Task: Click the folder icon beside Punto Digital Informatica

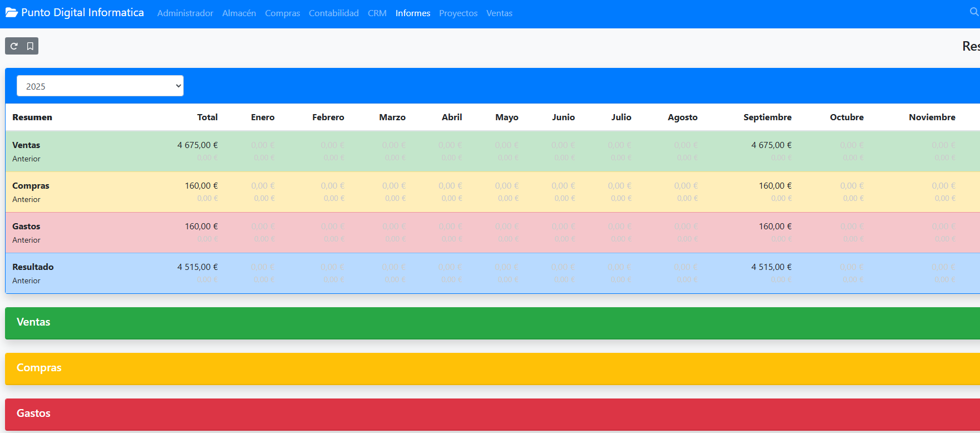Action: 12,13
